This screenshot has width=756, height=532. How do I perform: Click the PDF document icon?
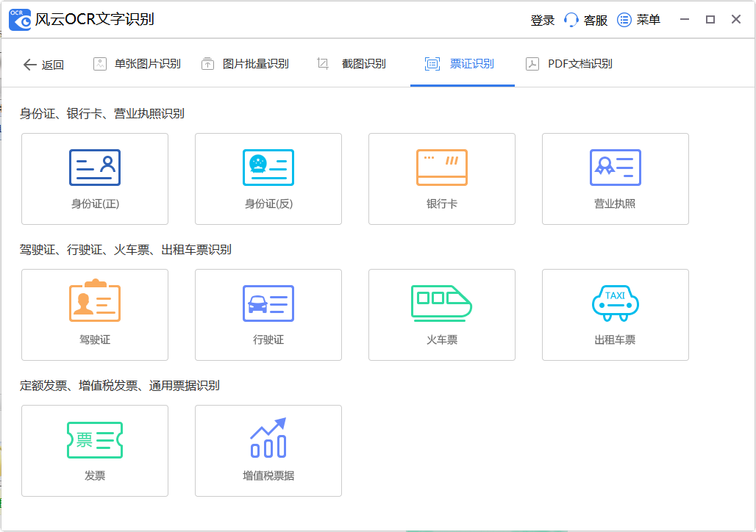[x=532, y=64]
